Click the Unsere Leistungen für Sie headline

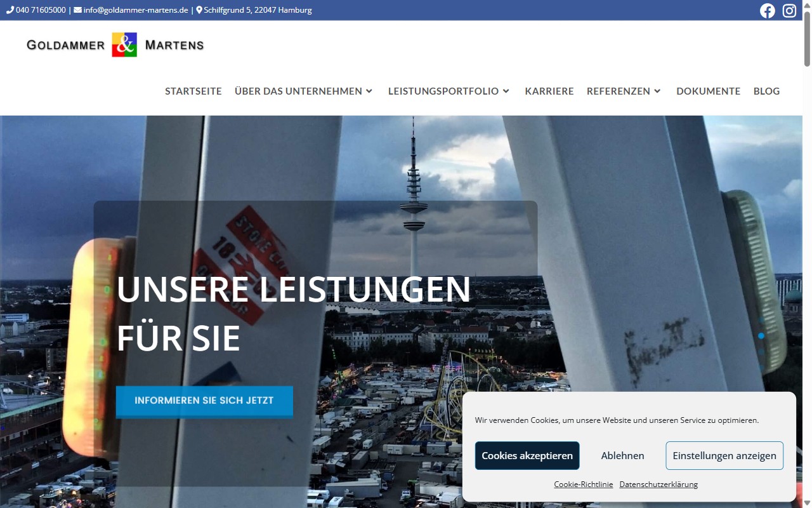click(294, 313)
